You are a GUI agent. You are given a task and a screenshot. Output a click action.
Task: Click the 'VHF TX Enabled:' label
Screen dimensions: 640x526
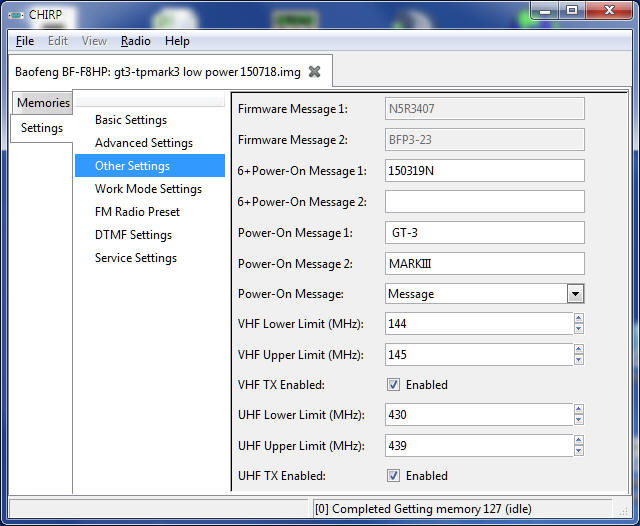(281, 385)
